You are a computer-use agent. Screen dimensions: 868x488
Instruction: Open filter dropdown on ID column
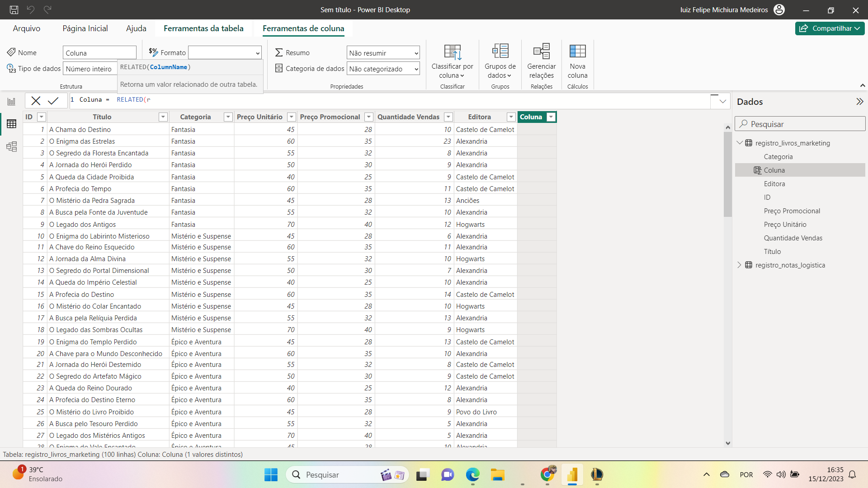[41, 117]
